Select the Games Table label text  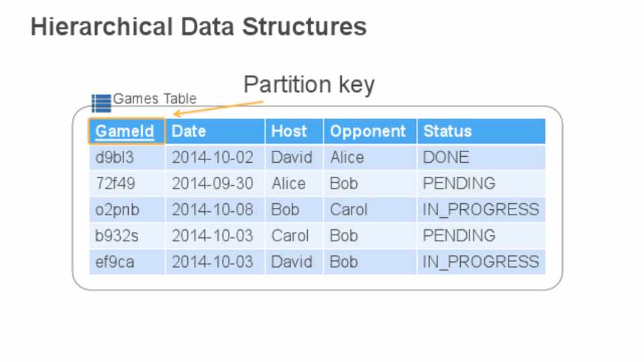point(155,99)
